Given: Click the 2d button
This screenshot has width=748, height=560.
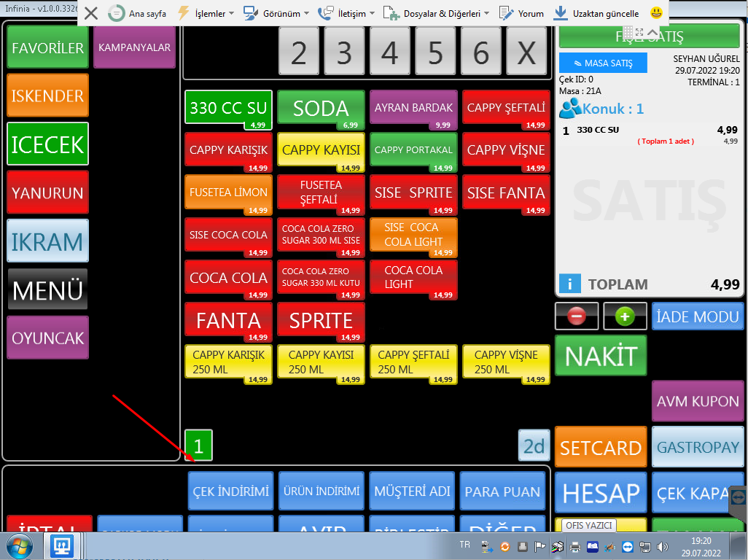Looking at the screenshot, I should (534, 445).
